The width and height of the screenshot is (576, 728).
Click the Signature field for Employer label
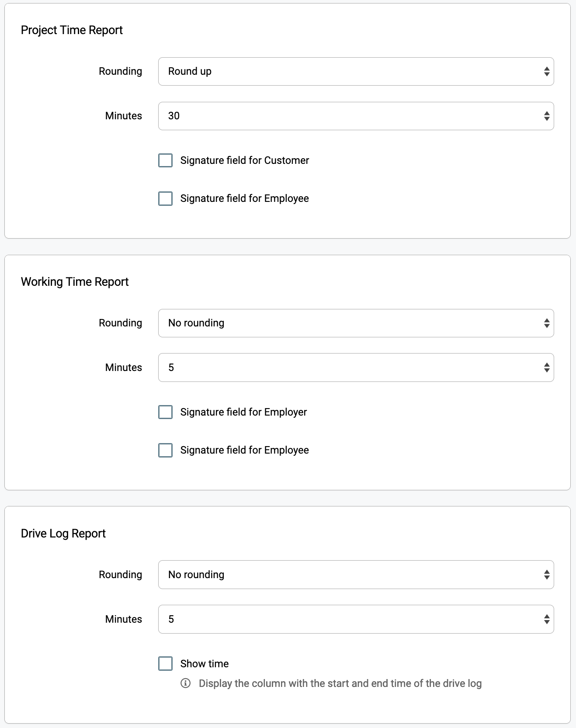243,412
